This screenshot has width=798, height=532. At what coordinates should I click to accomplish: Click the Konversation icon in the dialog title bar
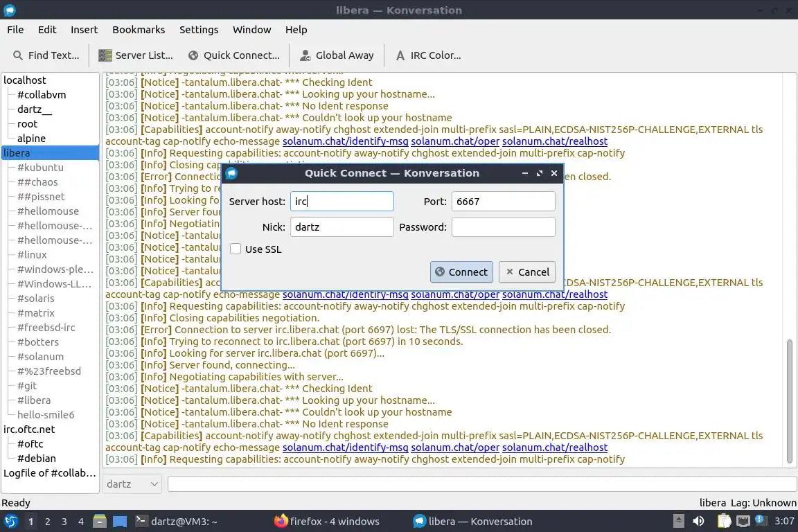click(x=231, y=174)
